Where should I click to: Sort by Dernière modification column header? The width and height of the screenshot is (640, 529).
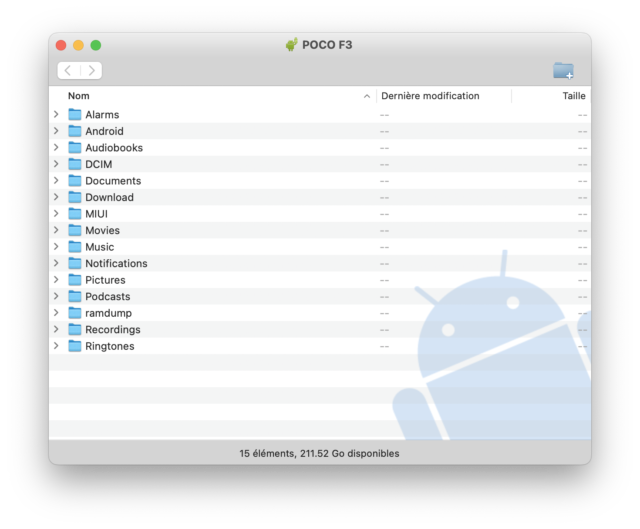point(430,96)
